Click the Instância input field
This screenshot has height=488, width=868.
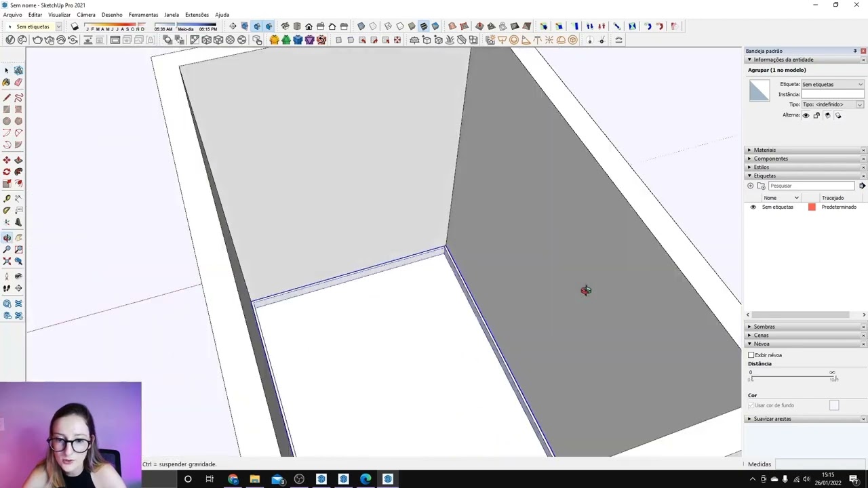pos(833,94)
